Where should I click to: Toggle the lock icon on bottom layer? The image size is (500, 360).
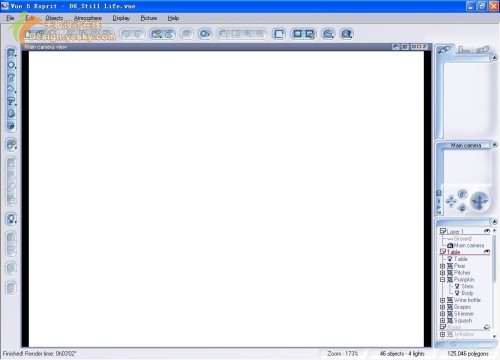[487, 327]
